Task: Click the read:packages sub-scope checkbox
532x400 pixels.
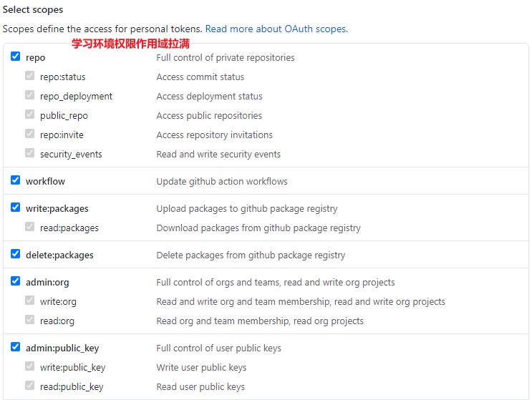Action: tap(30, 226)
